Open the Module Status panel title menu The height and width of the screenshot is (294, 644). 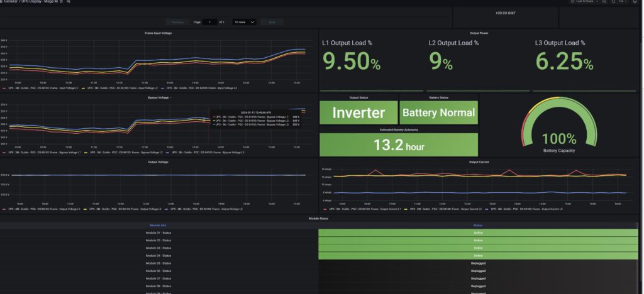point(318,219)
